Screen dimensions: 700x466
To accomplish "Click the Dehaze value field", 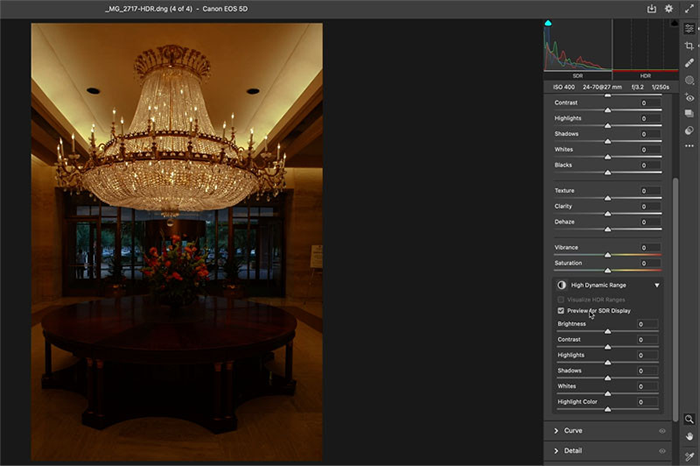I will coord(648,222).
